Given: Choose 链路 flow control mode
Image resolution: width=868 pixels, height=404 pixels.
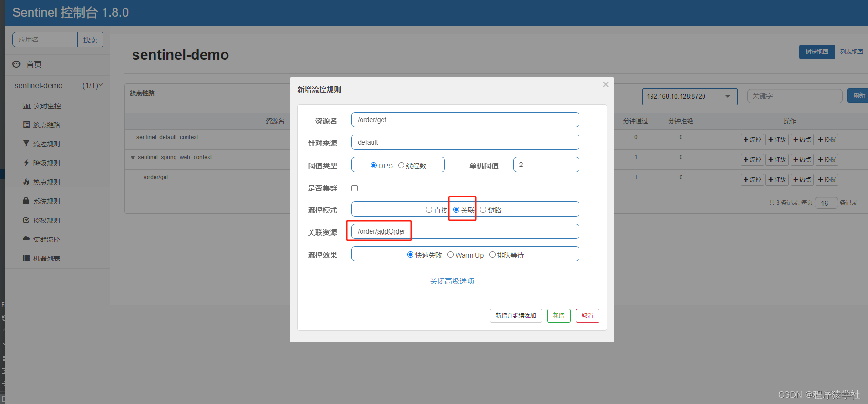Looking at the screenshot, I should 483,210.
